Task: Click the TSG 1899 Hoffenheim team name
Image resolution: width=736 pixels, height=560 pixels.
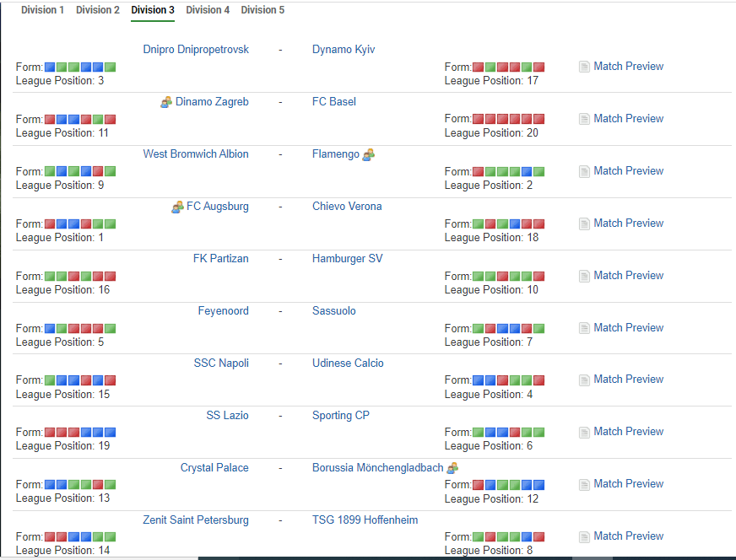Action: click(x=365, y=520)
